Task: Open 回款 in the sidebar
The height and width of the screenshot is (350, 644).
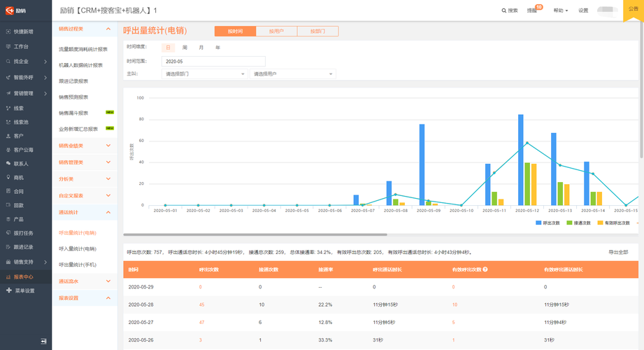Action: pos(18,205)
